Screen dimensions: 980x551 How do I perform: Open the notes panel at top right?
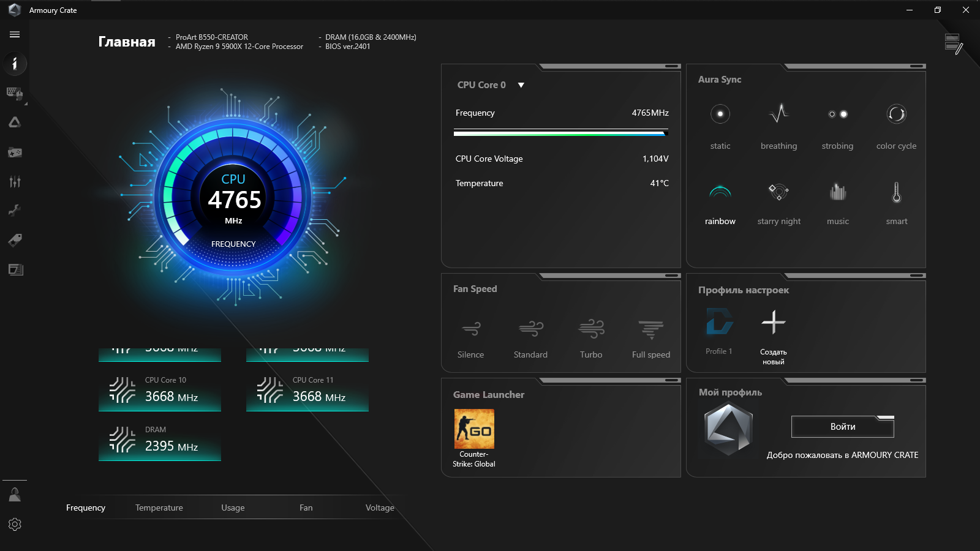954,42
